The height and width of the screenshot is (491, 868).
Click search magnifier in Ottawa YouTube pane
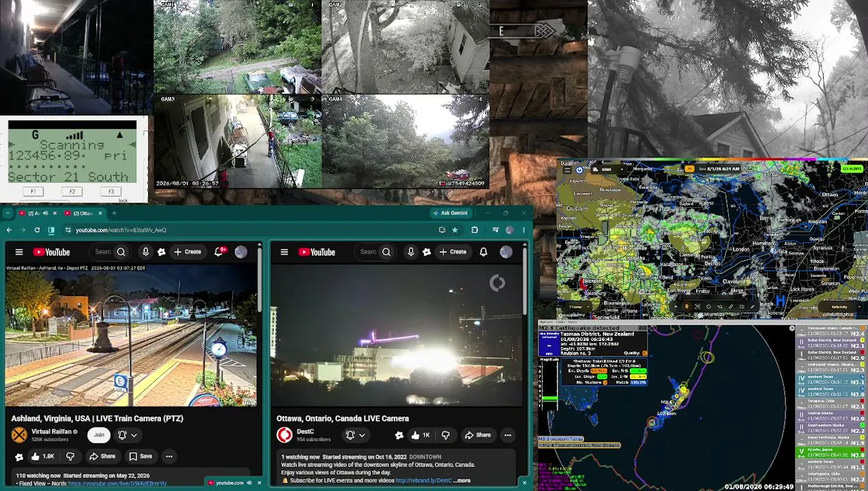pos(386,252)
